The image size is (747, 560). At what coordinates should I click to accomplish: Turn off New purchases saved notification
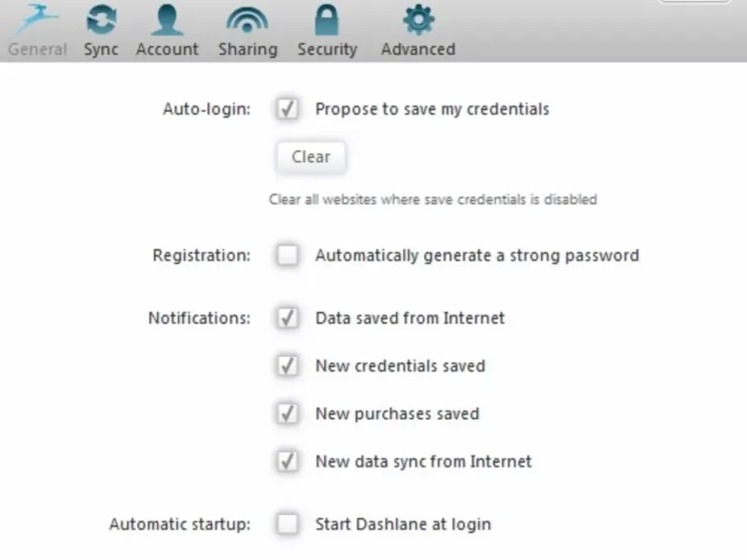[288, 413]
